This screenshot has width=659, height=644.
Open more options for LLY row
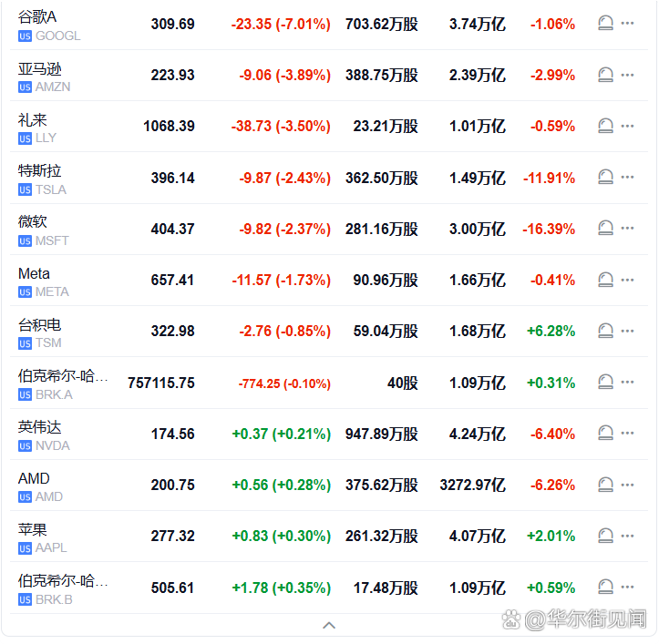point(627,126)
